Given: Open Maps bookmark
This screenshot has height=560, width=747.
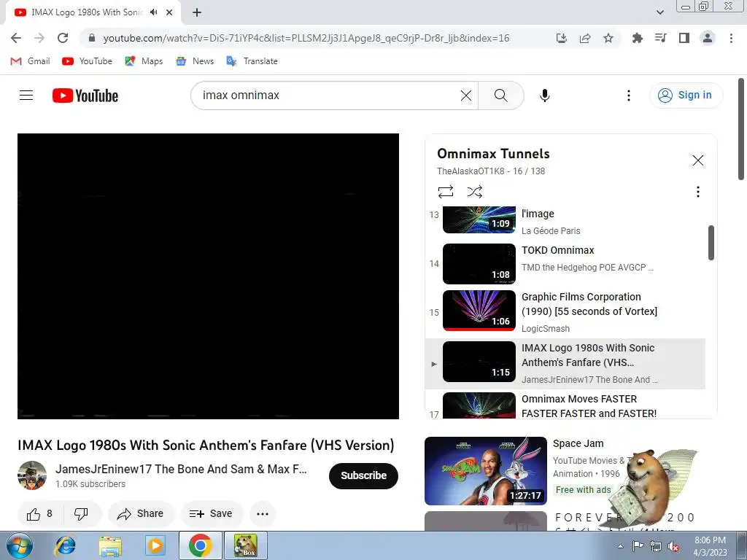Looking at the screenshot, I should pos(144,61).
